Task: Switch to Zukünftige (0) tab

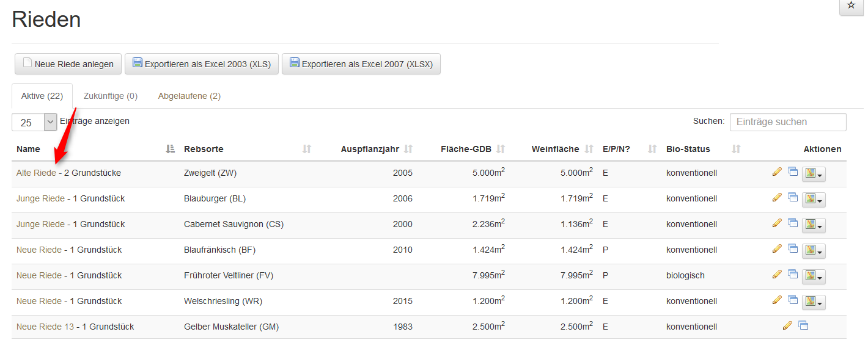Action: pos(111,96)
